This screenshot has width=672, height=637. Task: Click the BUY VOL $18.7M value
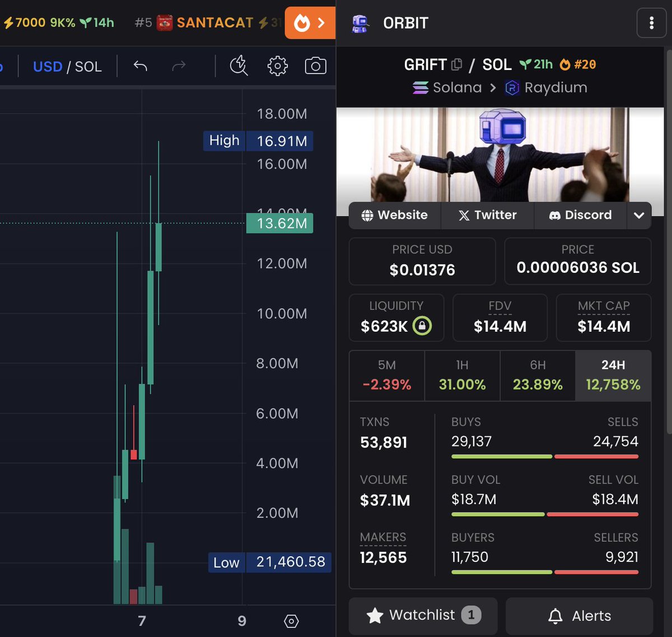[474, 499]
